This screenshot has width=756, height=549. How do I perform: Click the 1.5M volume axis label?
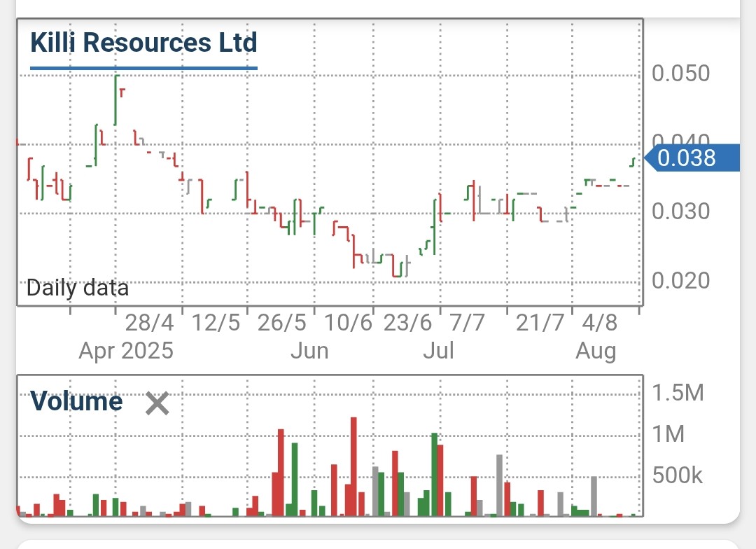coord(680,391)
